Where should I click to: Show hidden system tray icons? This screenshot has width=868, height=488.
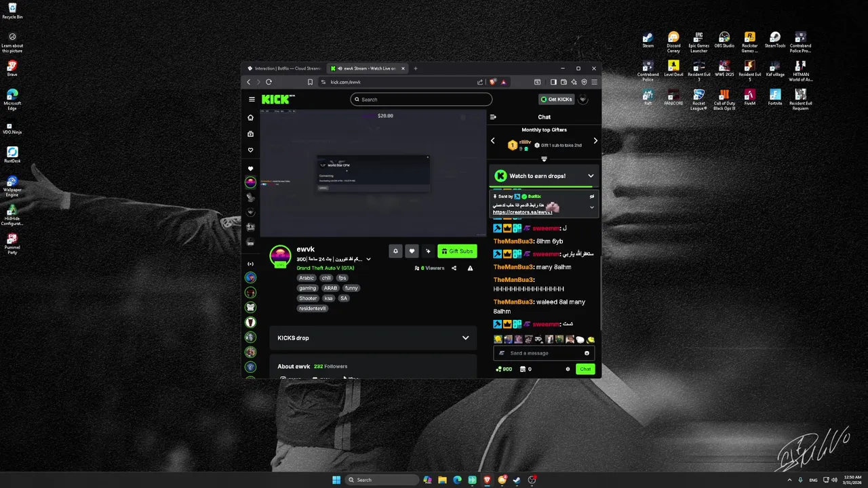tap(789, 480)
